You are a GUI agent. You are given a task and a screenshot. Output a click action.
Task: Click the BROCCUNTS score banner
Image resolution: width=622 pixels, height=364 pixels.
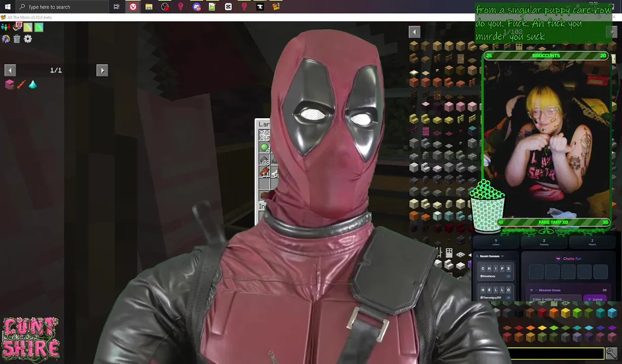pyautogui.click(x=546, y=56)
